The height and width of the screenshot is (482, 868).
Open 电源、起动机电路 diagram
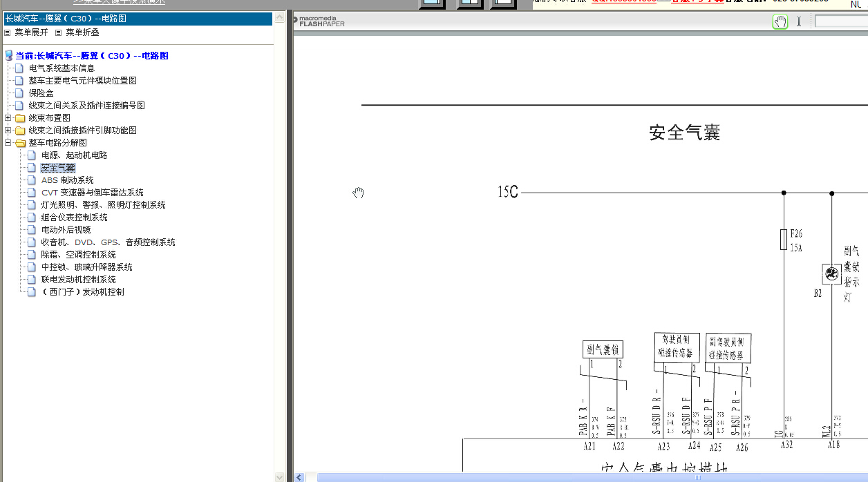pos(74,155)
